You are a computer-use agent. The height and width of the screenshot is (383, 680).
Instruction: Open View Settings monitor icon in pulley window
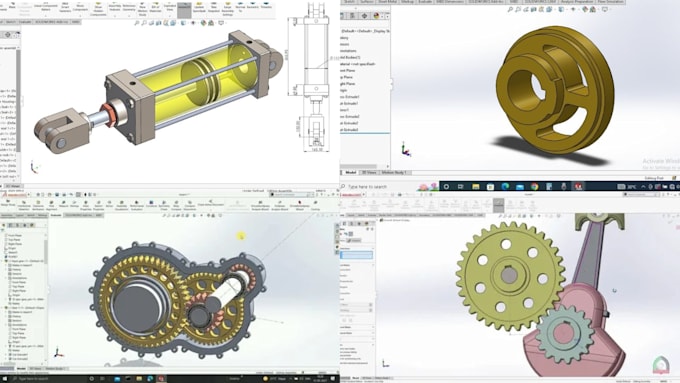(x=605, y=9)
